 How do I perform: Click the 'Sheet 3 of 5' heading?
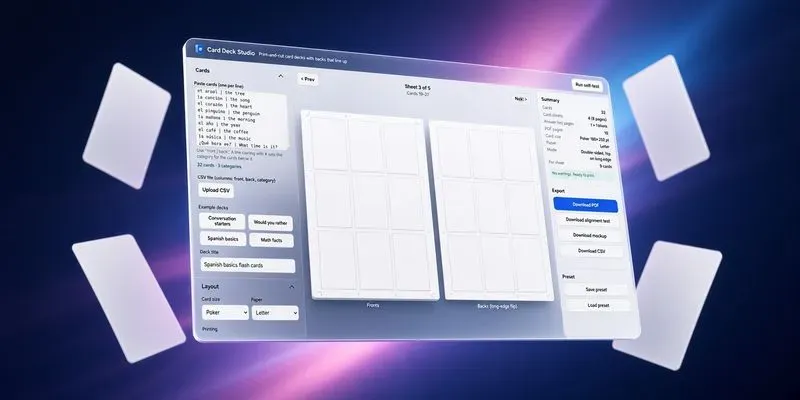tap(417, 87)
